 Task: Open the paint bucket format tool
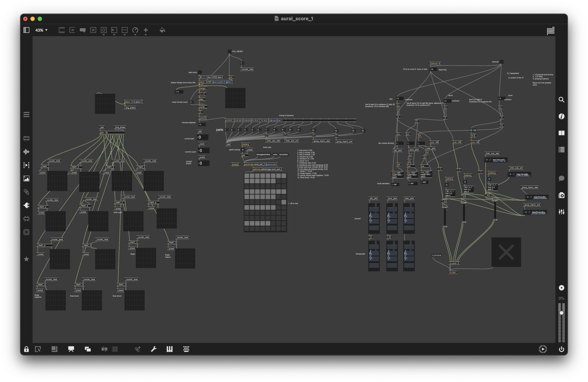coord(162,30)
